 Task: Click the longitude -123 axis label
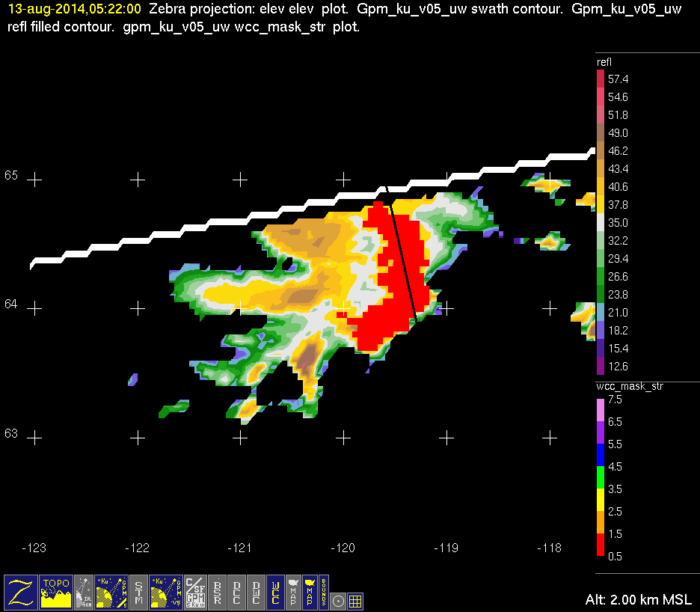click(34, 548)
